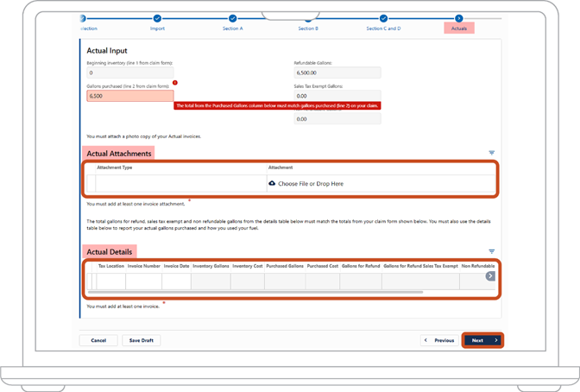Choose File or Drop Here link
Viewport: 580px width, 392px height.
(311, 184)
